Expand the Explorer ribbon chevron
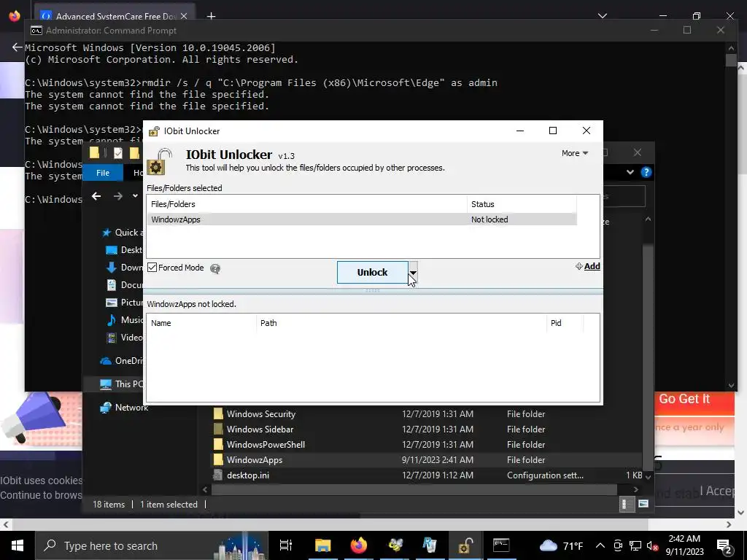This screenshot has width=747, height=560. click(x=630, y=172)
